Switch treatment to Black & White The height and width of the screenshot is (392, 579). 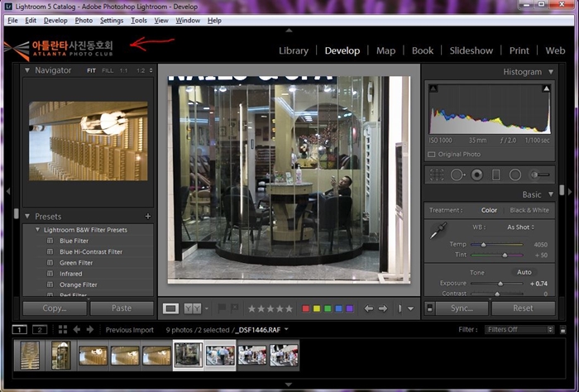[x=531, y=210]
